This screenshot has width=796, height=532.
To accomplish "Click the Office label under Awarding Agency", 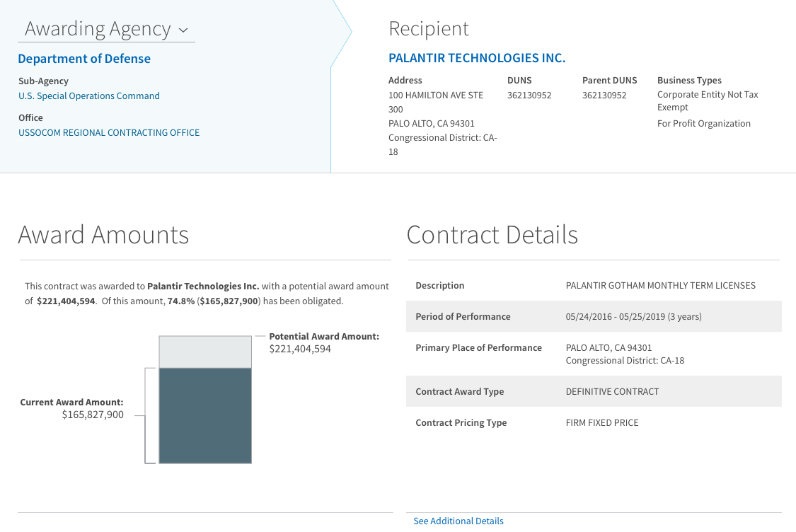I will point(30,117).
